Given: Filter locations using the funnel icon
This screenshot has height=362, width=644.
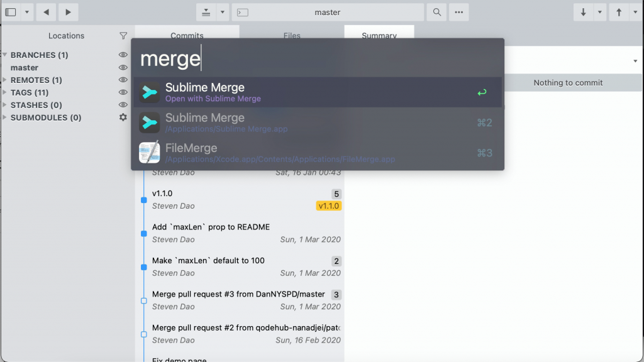Looking at the screenshot, I should click(123, 36).
